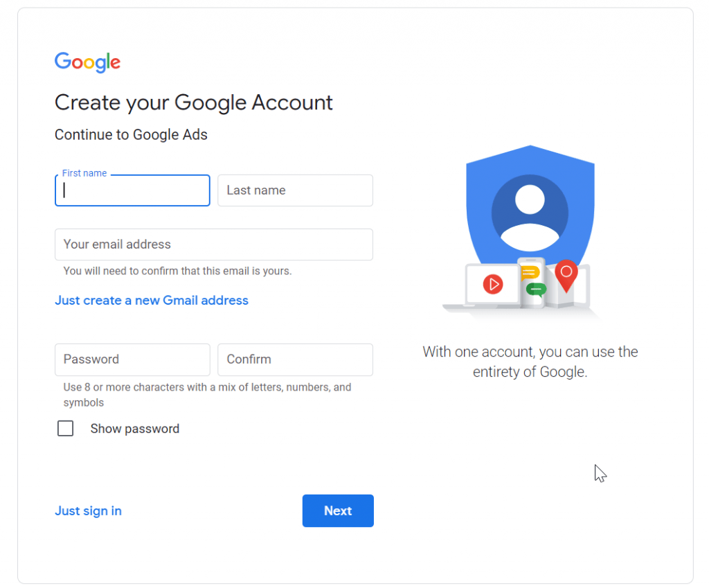709x588 pixels.
Task: Click the Just sign in link
Action: 88,510
